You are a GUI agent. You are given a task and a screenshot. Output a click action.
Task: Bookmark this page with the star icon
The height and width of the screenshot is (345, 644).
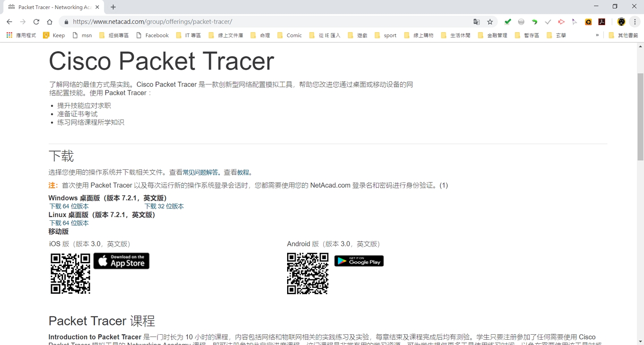point(490,21)
